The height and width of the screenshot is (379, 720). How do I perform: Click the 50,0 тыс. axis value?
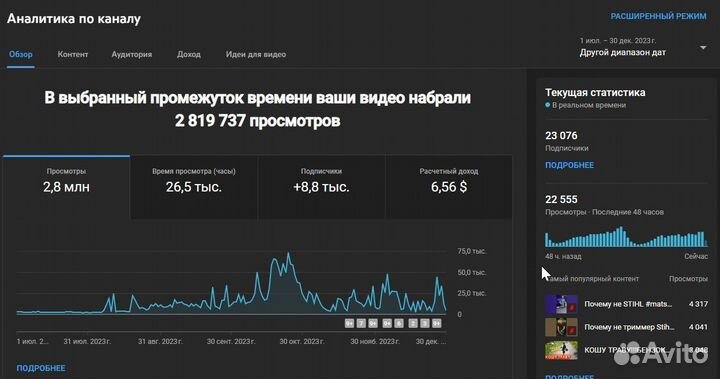tap(472, 272)
